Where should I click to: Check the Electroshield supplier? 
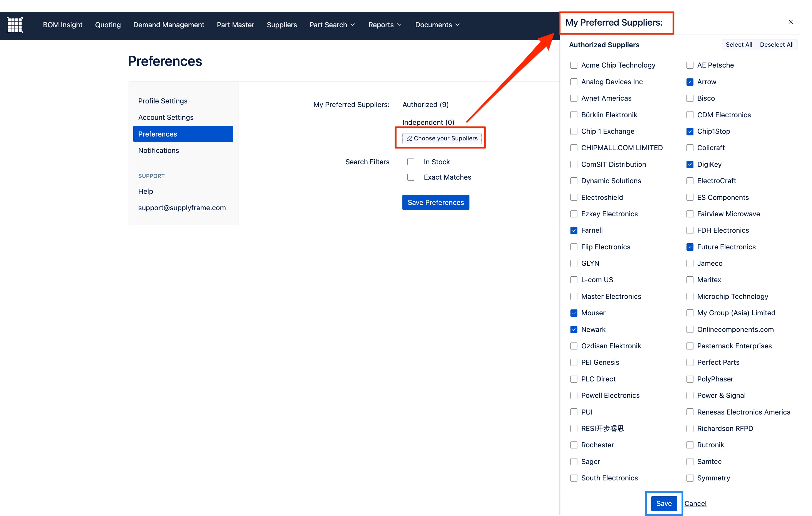[x=574, y=197]
